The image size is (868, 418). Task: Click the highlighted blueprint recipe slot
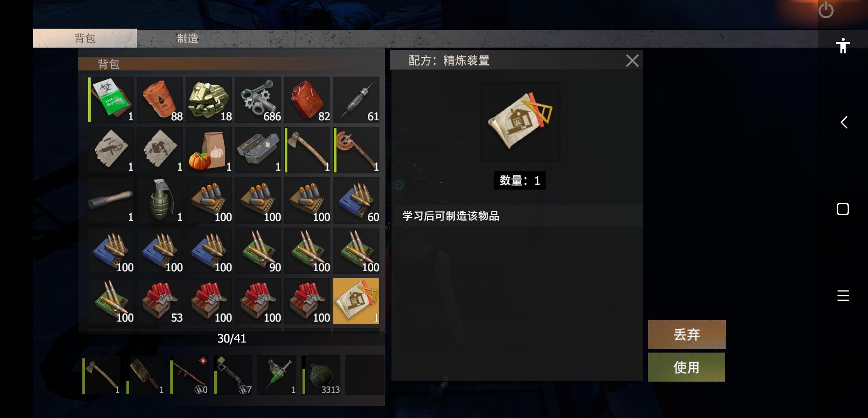356,301
